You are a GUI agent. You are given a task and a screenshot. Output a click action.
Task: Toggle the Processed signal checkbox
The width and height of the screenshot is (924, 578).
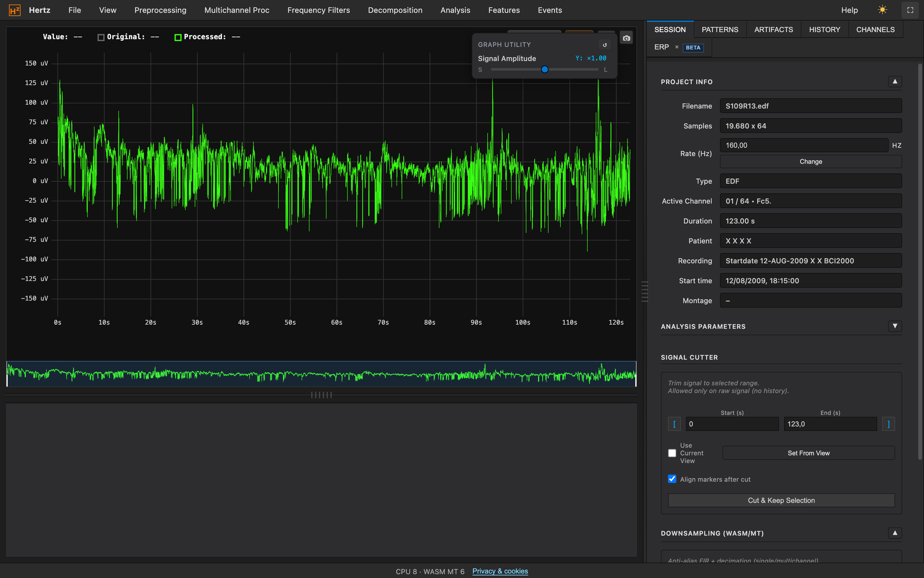(x=178, y=37)
